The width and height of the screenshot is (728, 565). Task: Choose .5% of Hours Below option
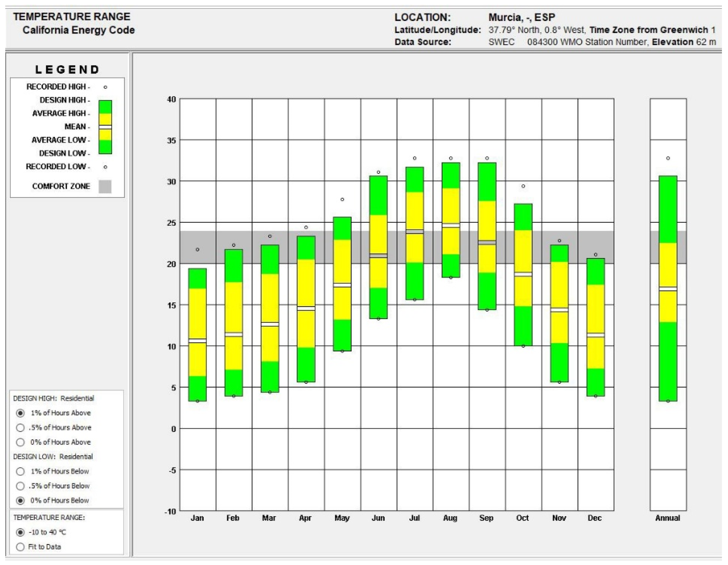coord(20,486)
